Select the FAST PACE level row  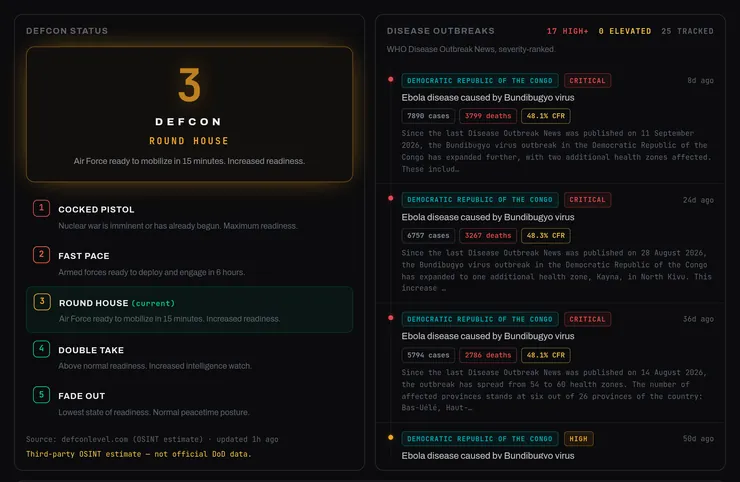pyautogui.click(x=189, y=263)
